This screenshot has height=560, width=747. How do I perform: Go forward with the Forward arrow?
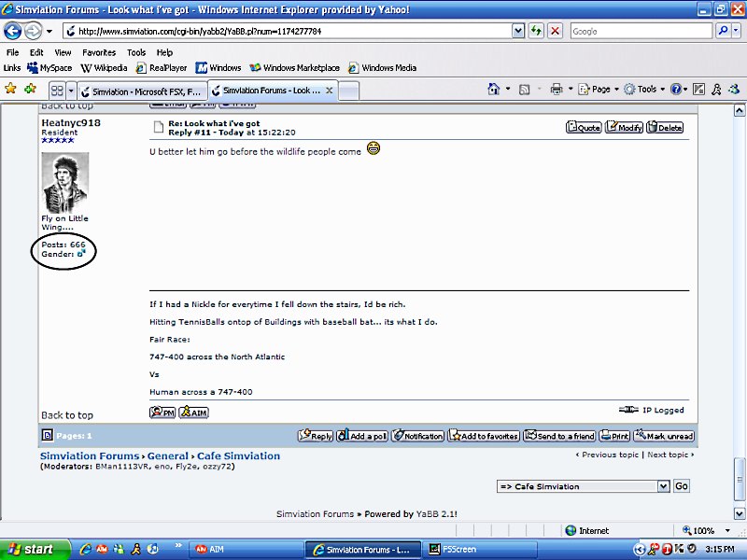point(33,32)
